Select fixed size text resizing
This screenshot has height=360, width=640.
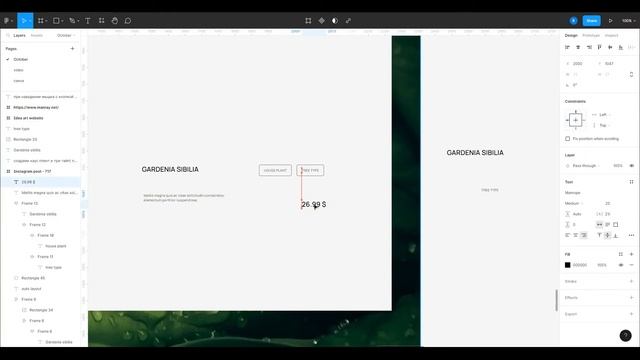616,224
